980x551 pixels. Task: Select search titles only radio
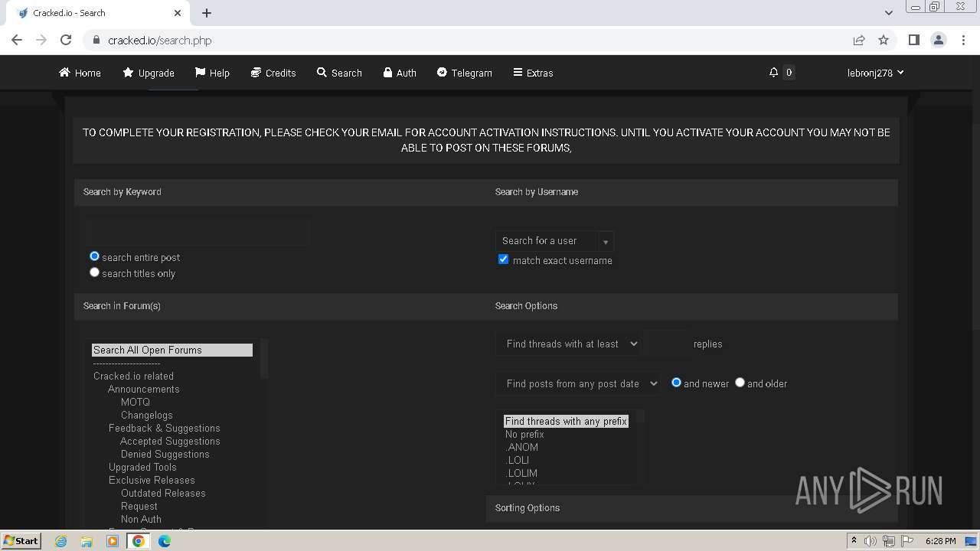(x=94, y=272)
